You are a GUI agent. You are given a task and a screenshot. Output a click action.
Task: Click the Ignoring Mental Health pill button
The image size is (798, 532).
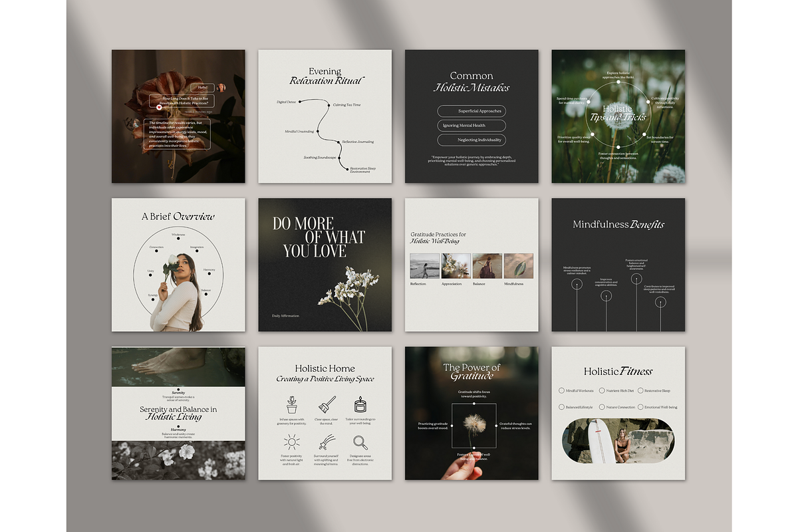pyautogui.click(x=471, y=126)
